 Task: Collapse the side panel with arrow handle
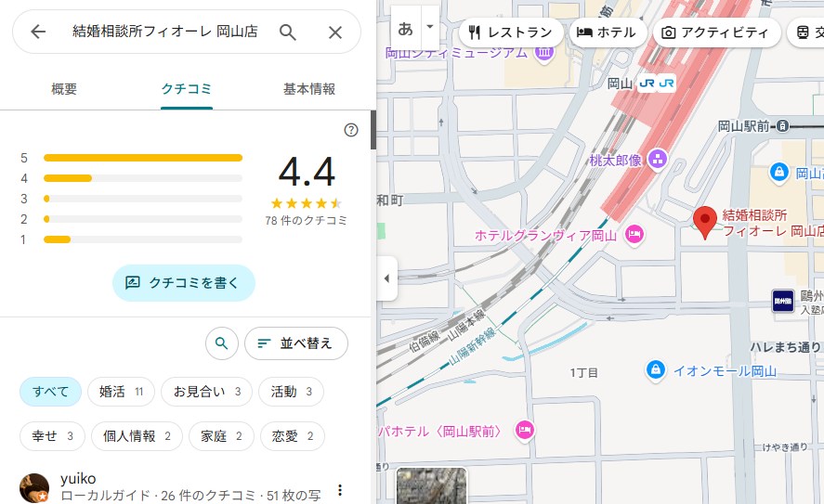pyautogui.click(x=386, y=278)
